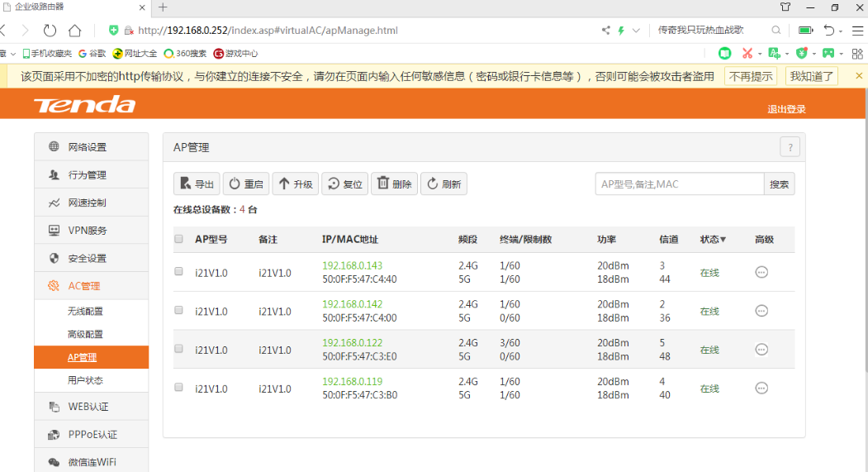The width and height of the screenshot is (868, 472).
Task: Open IP link 192.168.0.143
Action: point(352,265)
